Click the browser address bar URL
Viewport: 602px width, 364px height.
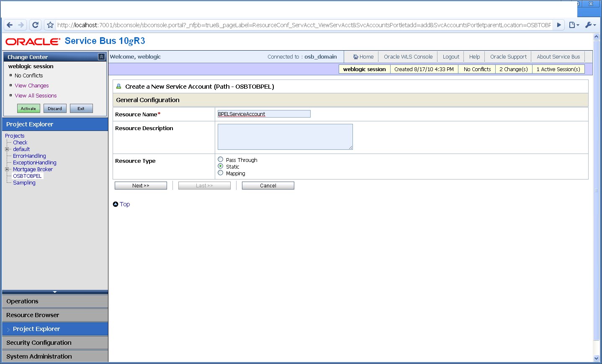tap(304, 25)
